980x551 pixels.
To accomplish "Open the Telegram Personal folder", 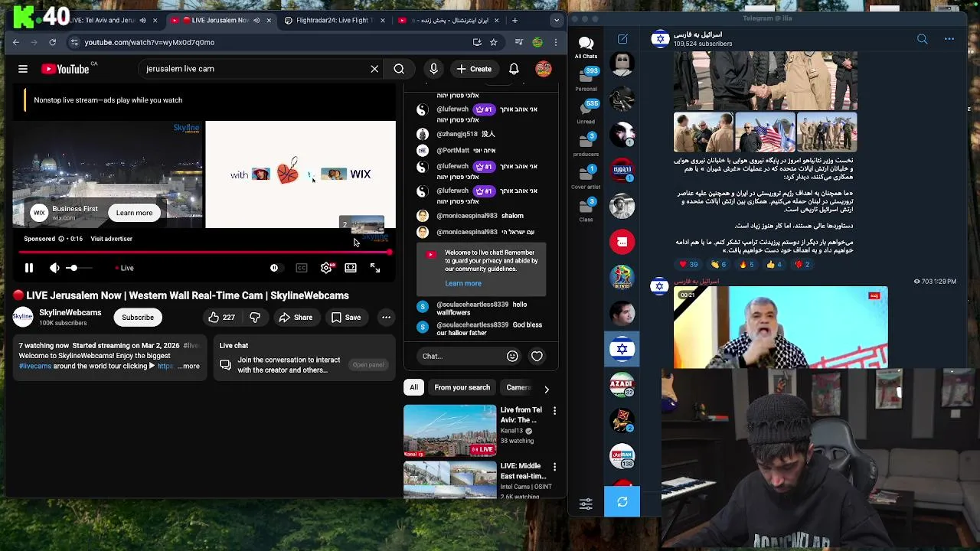I will click(586, 80).
